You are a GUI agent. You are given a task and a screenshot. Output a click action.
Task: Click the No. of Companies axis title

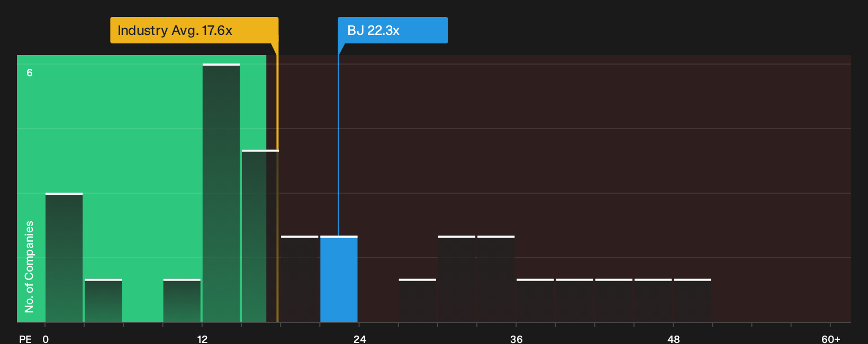click(29, 267)
